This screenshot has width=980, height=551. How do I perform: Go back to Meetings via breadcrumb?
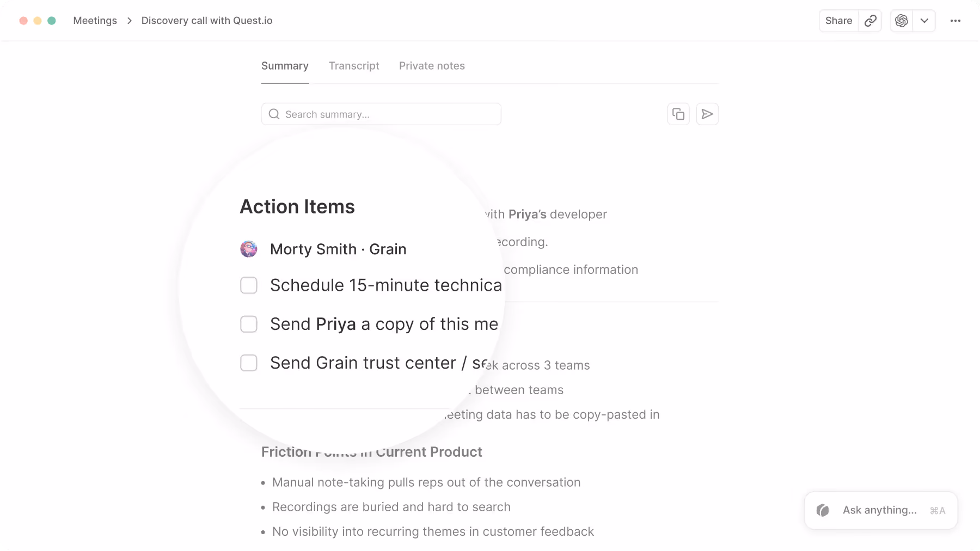95,20
